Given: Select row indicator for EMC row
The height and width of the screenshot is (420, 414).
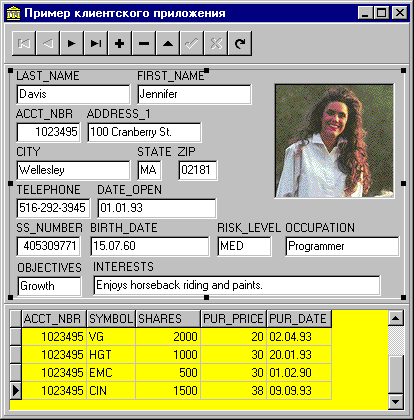Looking at the screenshot, I should [x=16, y=373].
